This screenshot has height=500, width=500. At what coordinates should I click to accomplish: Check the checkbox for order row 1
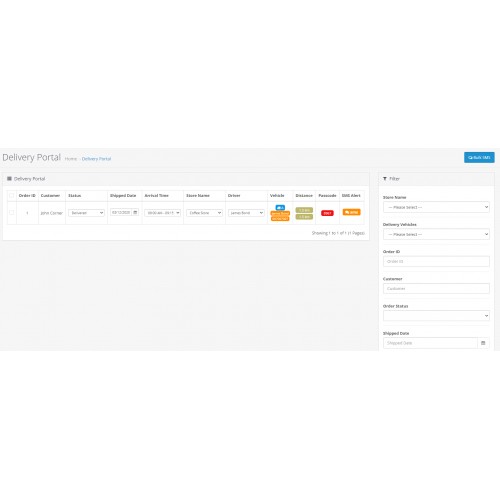[12, 213]
